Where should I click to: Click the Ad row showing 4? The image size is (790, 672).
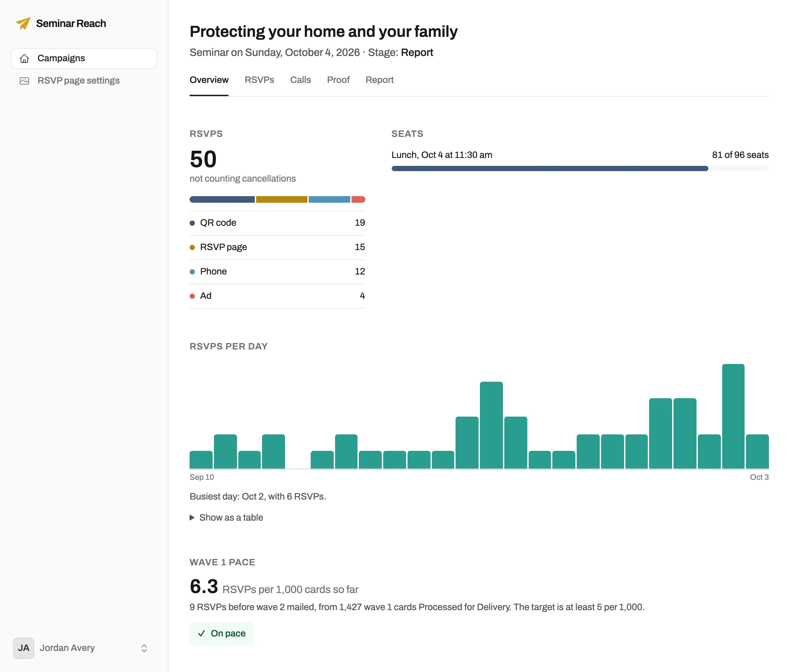click(x=277, y=296)
